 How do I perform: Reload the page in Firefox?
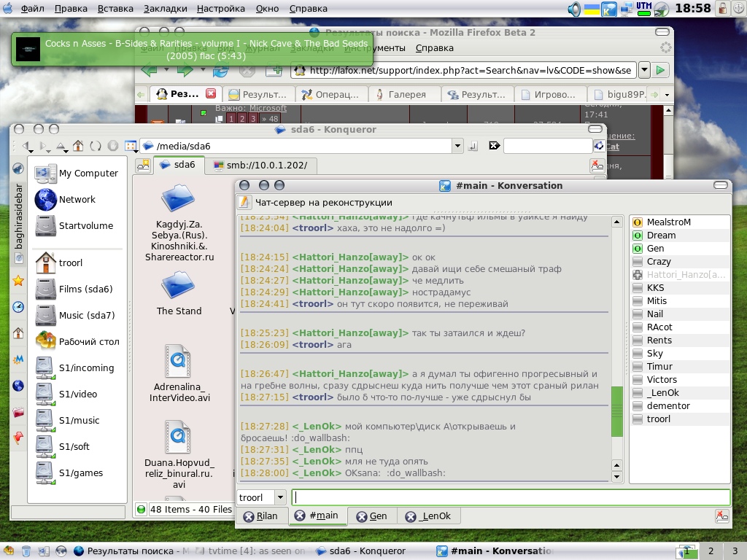click(x=220, y=71)
